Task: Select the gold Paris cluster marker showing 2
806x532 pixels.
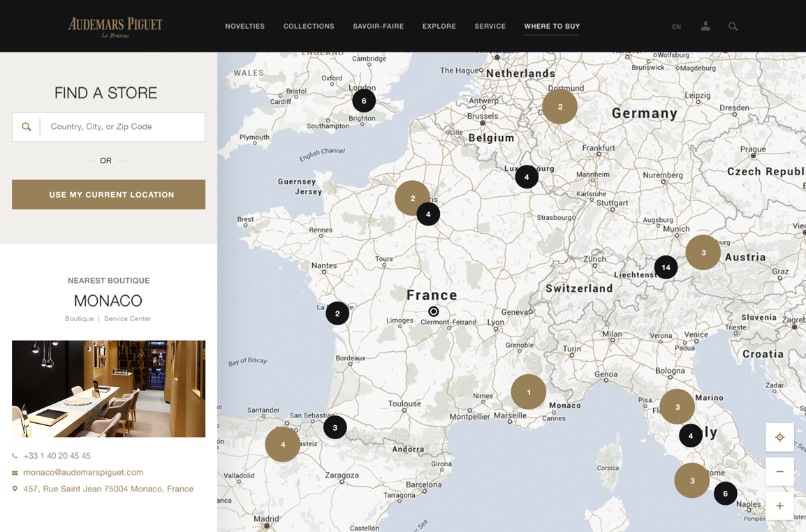Action: (412, 198)
